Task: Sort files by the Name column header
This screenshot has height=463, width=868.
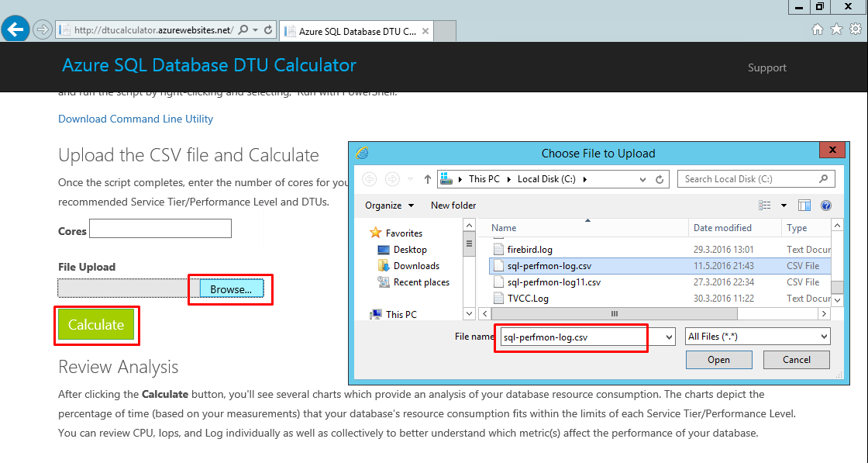Action: pos(504,228)
